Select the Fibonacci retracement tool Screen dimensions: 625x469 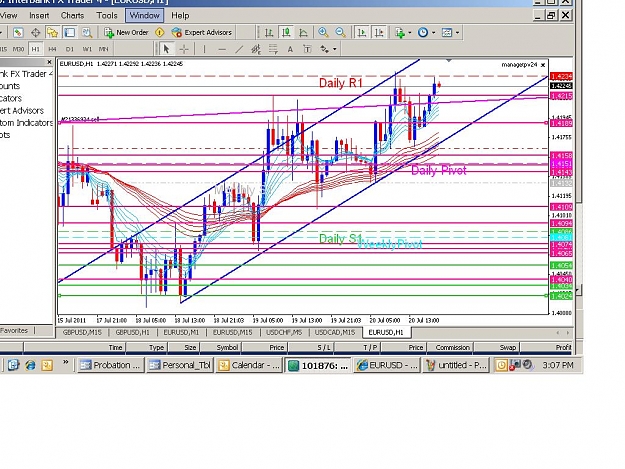pyautogui.click(x=273, y=49)
